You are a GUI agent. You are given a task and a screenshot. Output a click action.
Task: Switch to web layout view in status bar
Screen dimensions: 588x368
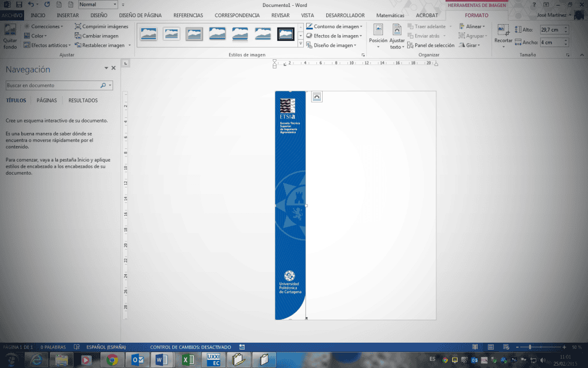click(x=506, y=347)
